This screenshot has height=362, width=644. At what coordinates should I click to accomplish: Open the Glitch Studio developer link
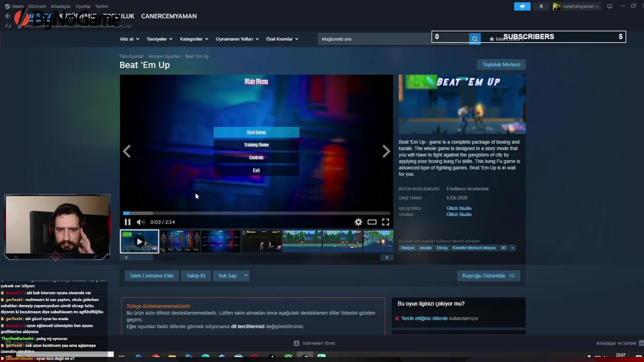pos(459,208)
